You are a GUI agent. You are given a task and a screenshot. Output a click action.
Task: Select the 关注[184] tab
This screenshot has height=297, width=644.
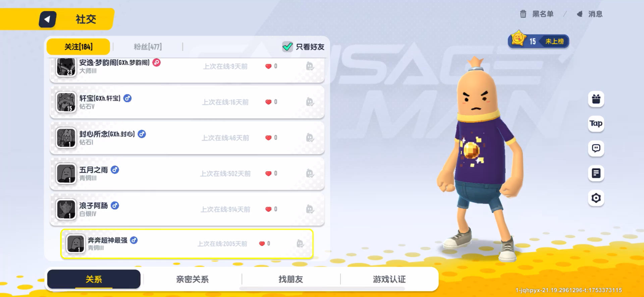coord(78,47)
